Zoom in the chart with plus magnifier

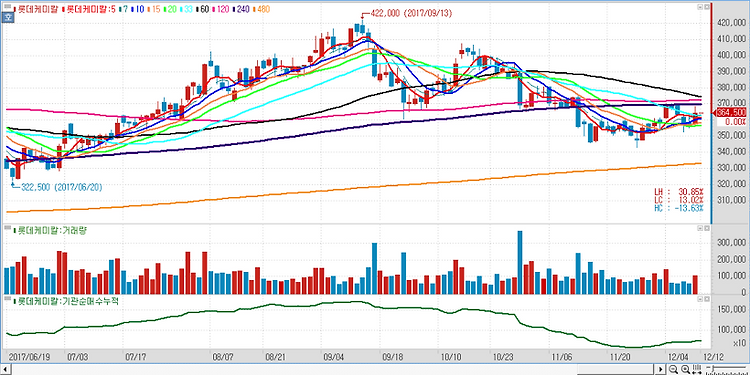[x=685, y=369]
